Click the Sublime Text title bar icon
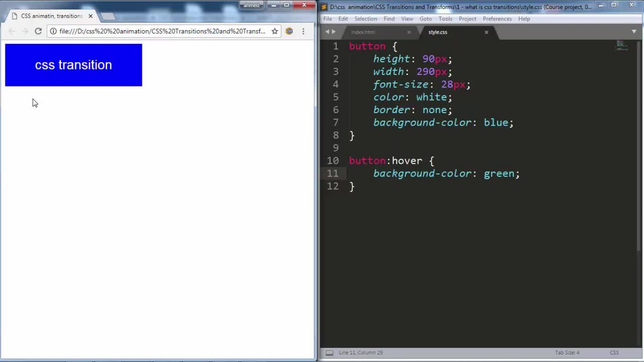Screen dimensions: 644x362 point(325,7)
